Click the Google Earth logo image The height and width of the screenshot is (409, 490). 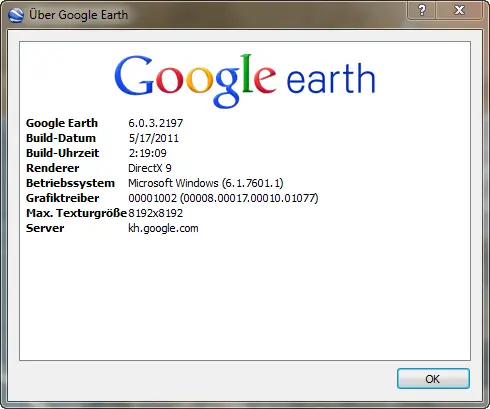click(245, 81)
